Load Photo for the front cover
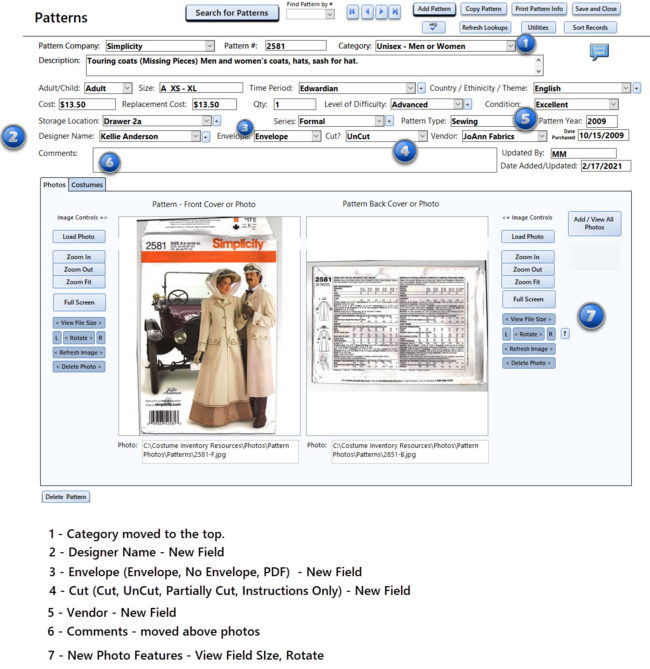Screen dimensions: 650x669 (79, 236)
